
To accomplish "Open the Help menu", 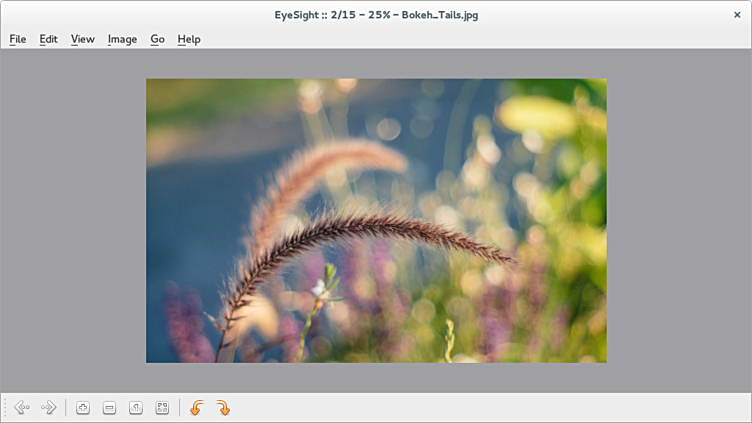I will 189,39.
